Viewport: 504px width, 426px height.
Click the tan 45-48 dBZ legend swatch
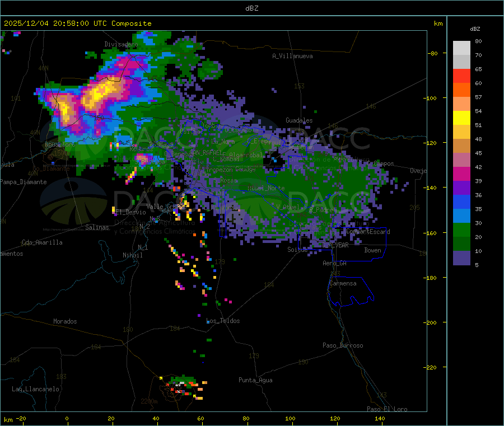pos(461,146)
